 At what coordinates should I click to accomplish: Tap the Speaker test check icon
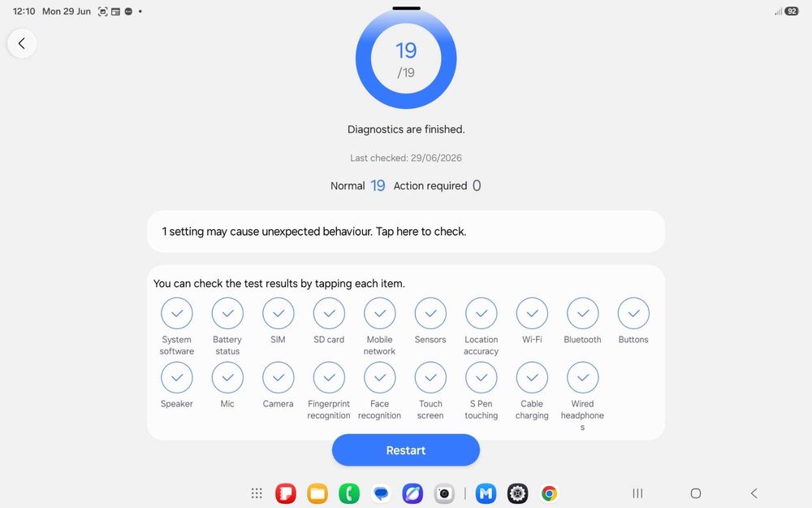(x=176, y=377)
